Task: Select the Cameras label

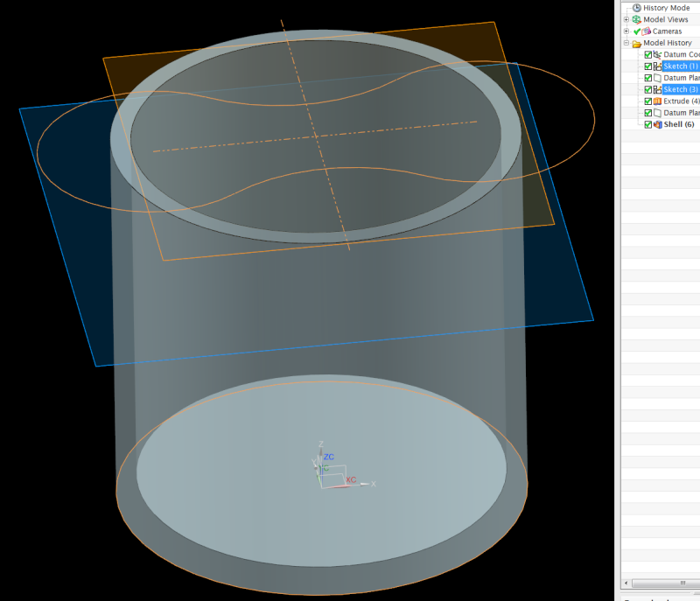Action: coord(667,31)
